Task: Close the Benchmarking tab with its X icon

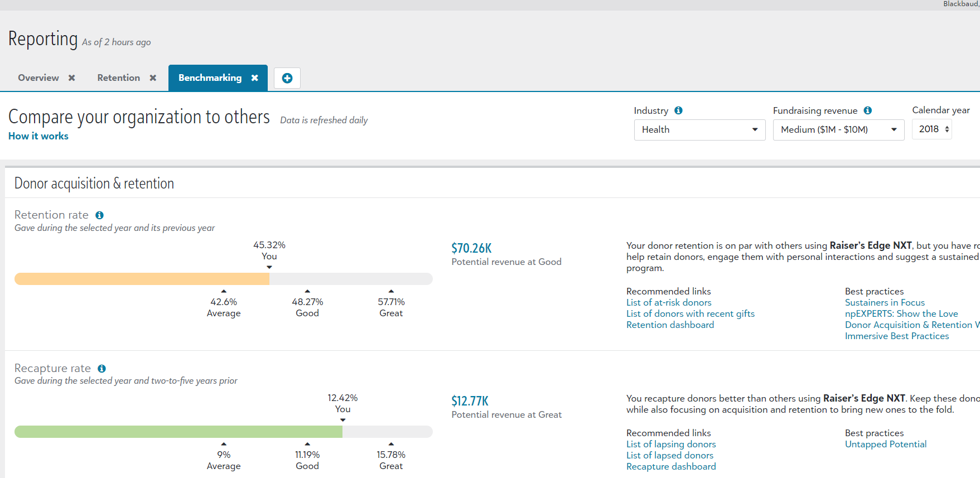Action: (x=255, y=78)
